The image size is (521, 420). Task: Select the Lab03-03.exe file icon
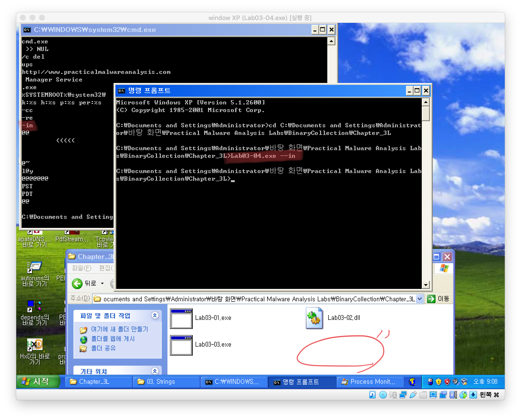point(181,345)
